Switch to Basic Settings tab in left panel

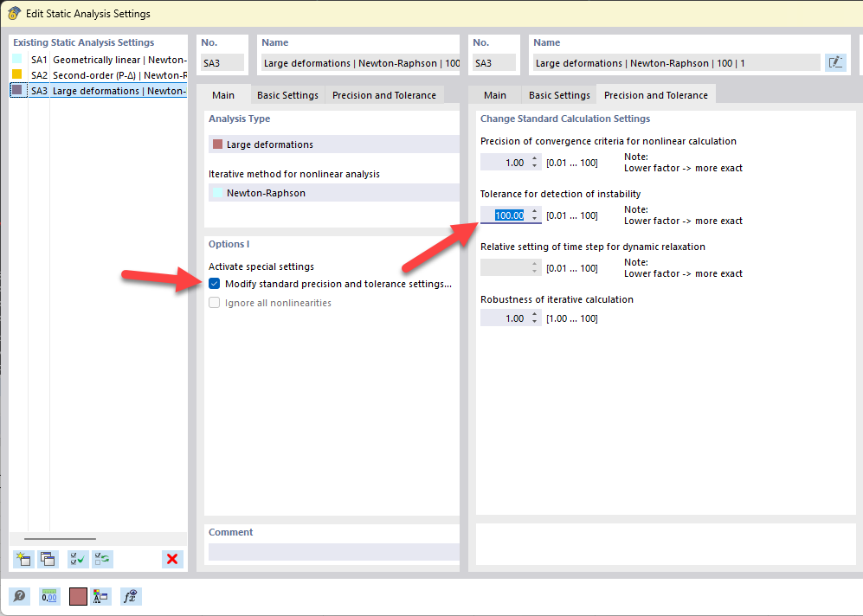click(287, 95)
